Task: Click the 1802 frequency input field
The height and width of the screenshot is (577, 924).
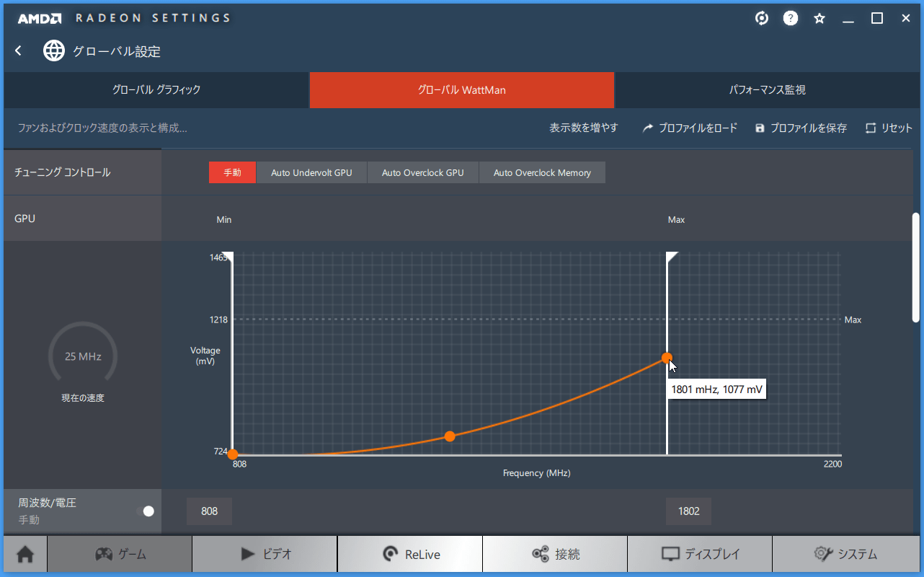Action: (x=688, y=511)
